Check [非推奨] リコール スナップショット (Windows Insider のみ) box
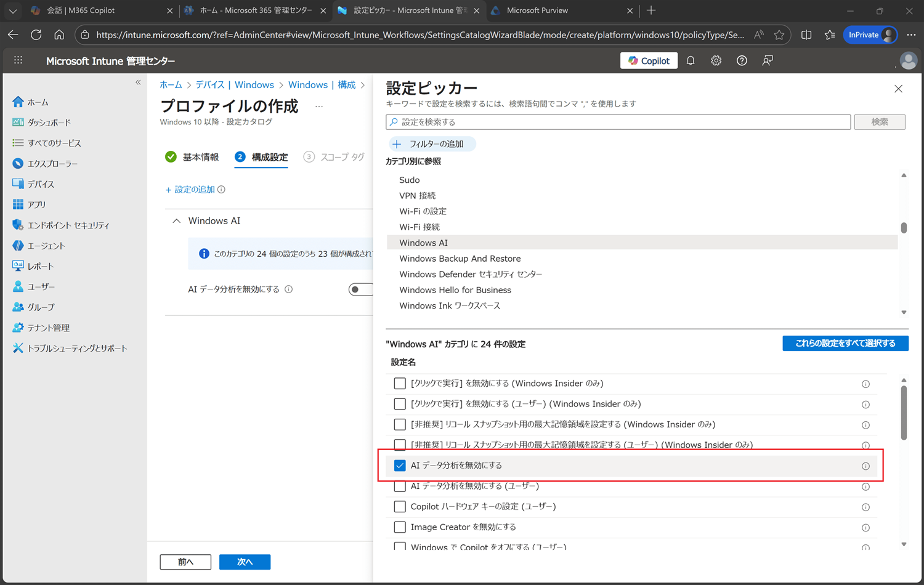The width and height of the screenshot is (924, 585). click(x=400, y=424)
